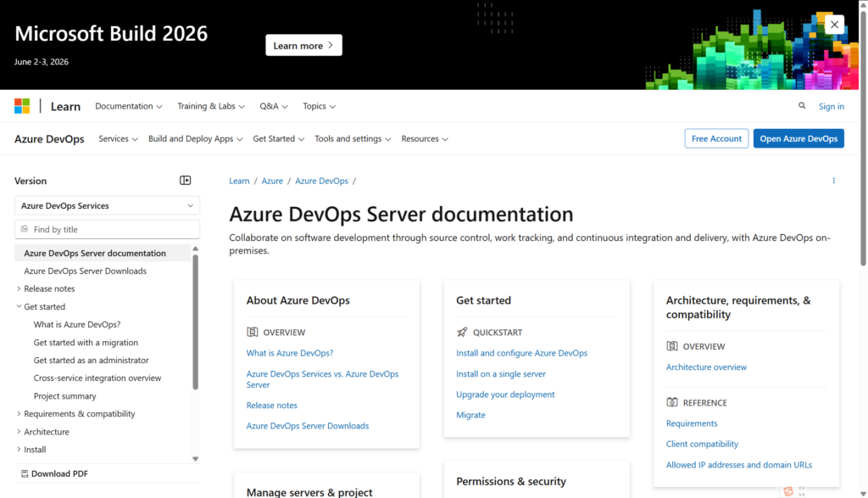Collapse the table of contents panel icon
The height and width of the screenshot is (498, 868).
(x=186, y=181)
